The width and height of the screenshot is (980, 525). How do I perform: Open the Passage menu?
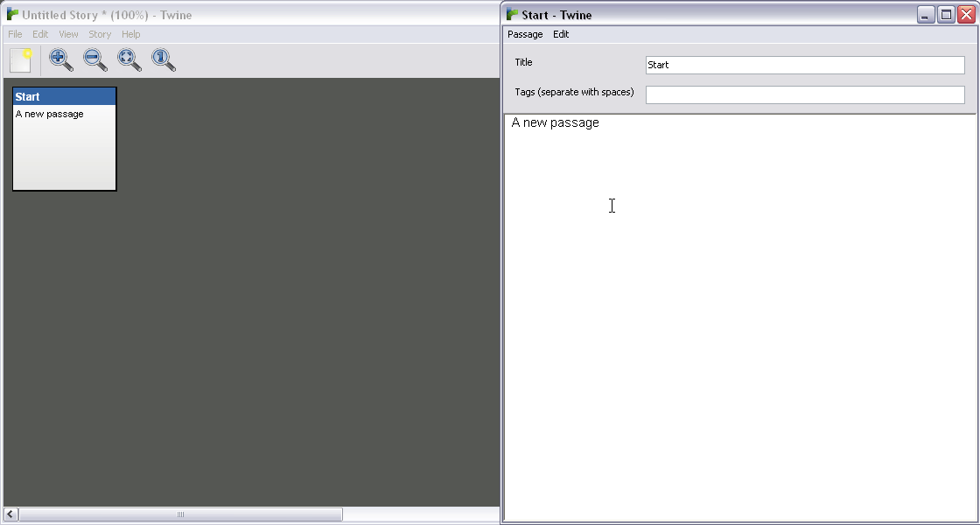click(x=525, y=34)
